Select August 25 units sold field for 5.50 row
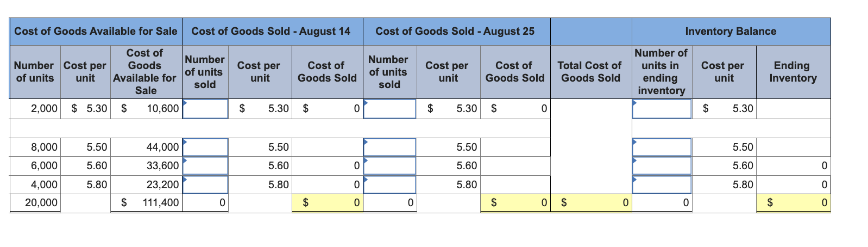 pyautogui.click(x=390, y=147)
